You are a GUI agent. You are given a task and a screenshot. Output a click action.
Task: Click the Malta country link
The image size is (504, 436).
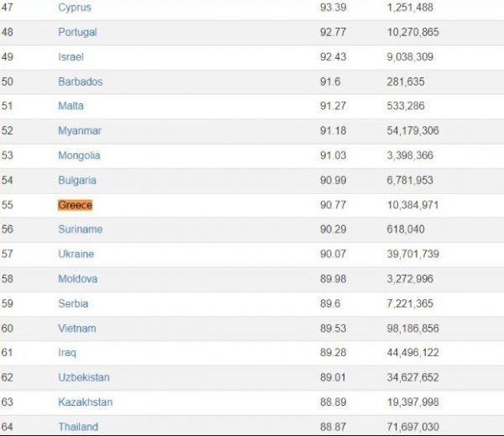click(71, 106)
